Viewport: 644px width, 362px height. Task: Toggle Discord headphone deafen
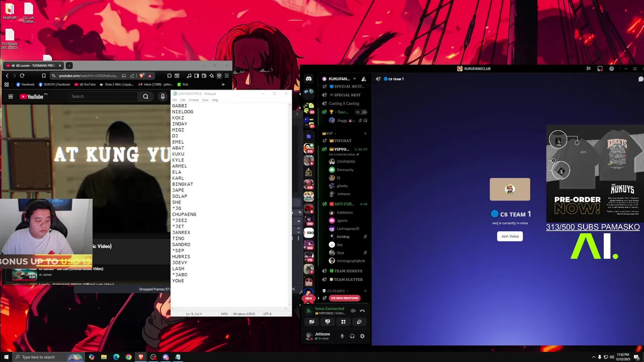[352, 336]
